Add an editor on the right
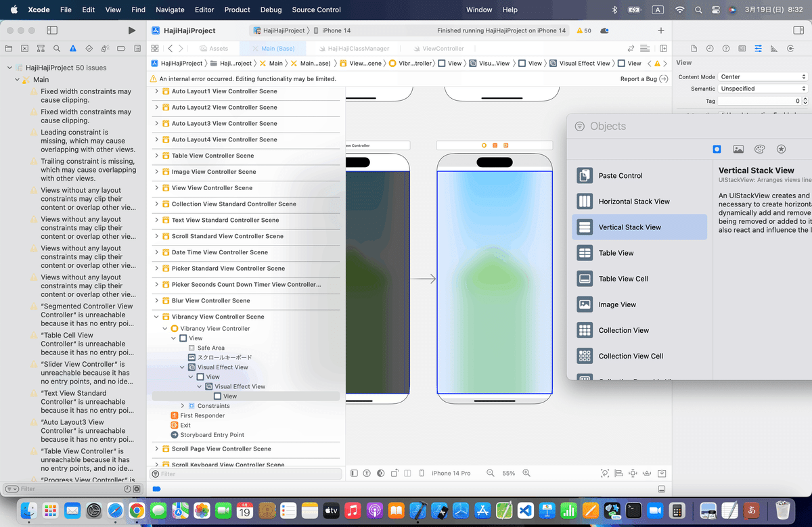The height and width of the screenshot is (527, 812). (664, 49)
